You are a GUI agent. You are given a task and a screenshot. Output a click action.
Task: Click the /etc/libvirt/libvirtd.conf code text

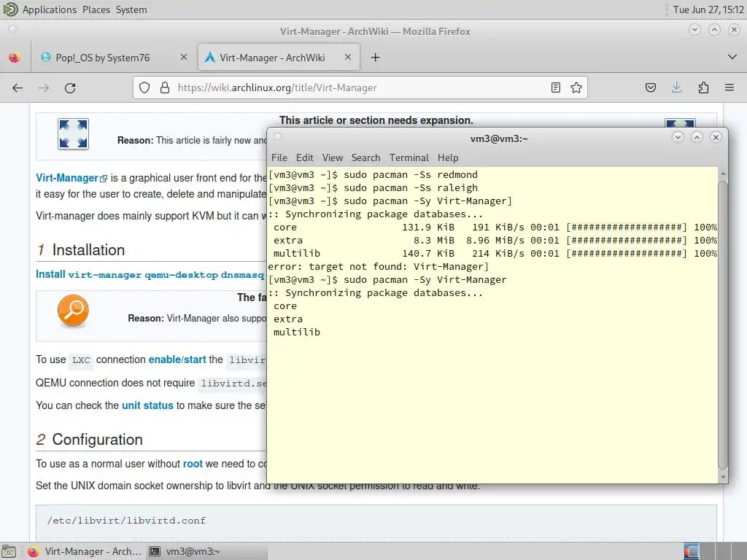click(x=126, y=521)
